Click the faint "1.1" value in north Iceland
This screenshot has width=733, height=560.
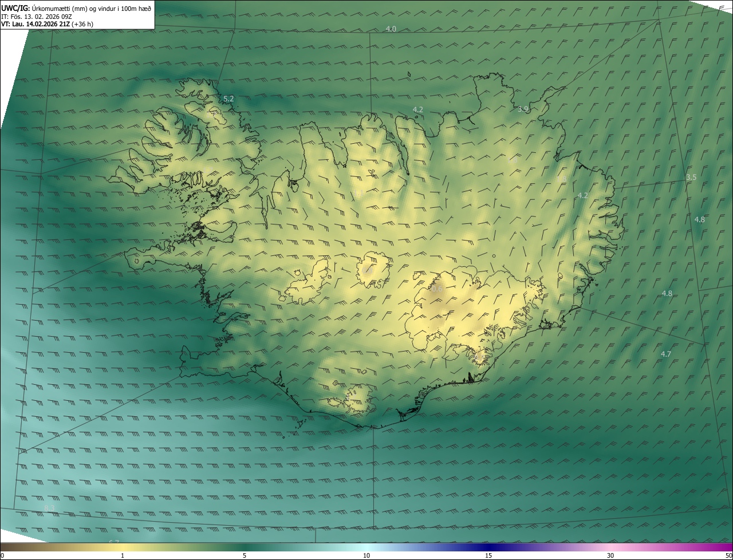(358, 192)
